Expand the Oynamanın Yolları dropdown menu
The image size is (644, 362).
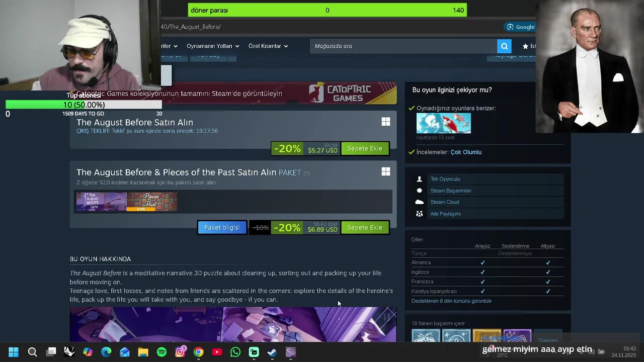(x=213, y=46)
